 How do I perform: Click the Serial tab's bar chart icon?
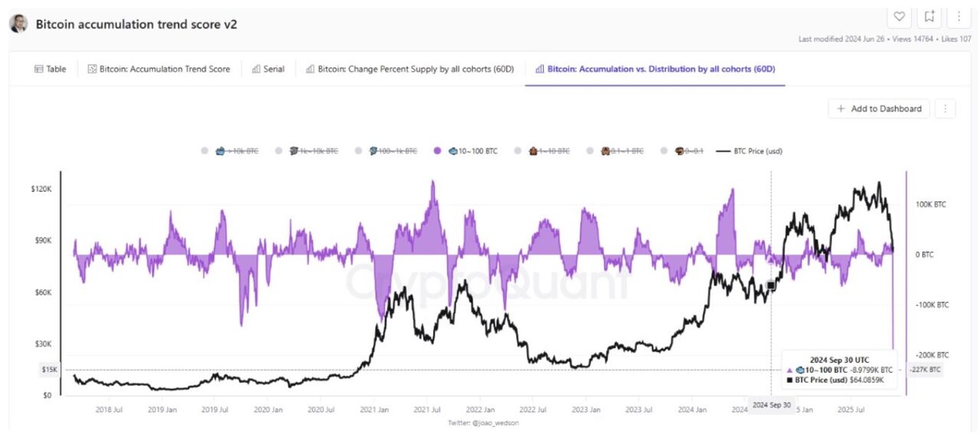(x=256, y=69)
